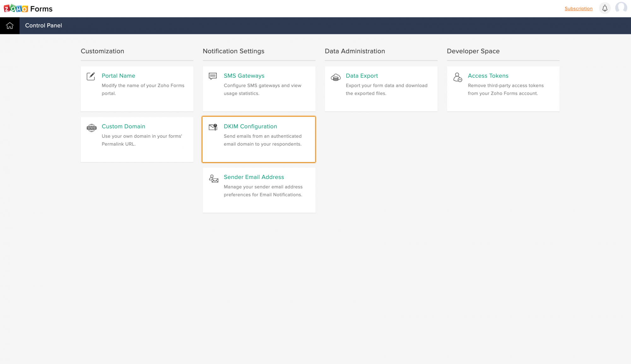The image size is (631, 364).
Task: Click the Sender Email Address person-mail icon
Action: tap(214, 179)
